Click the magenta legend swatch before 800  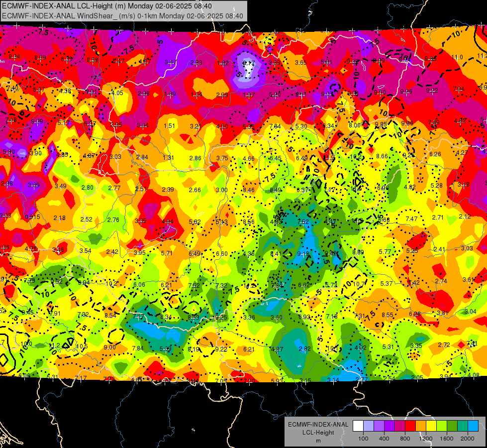[400, 426]
